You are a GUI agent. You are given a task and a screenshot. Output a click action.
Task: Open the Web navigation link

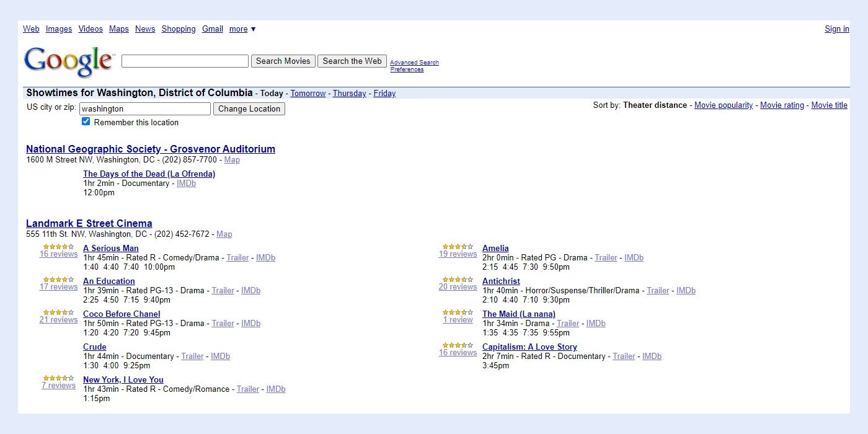[31, 29]
